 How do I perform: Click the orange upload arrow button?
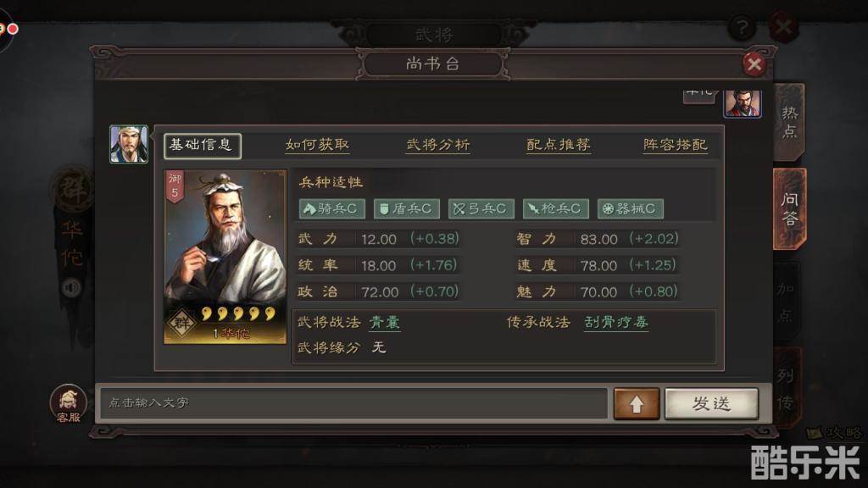(637, 404)
